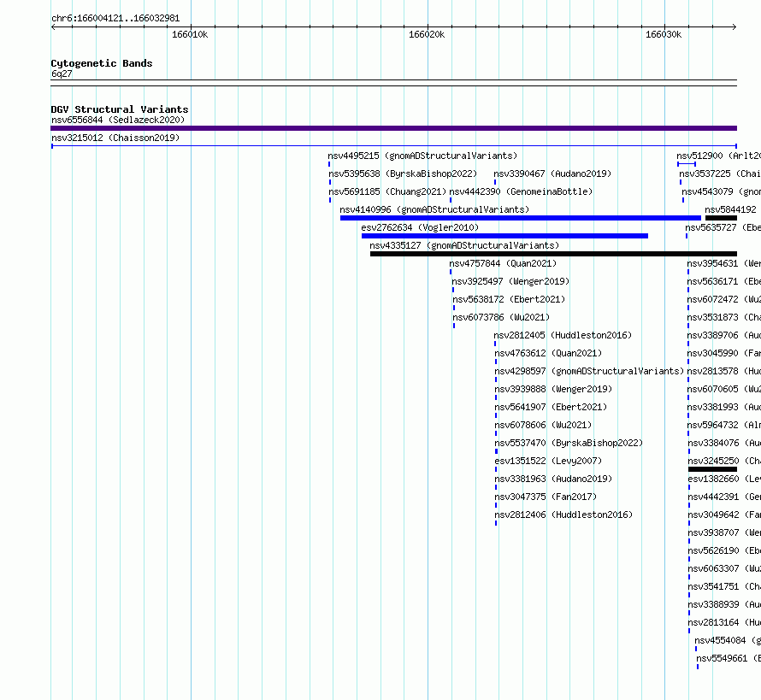The image size is (761, 700).
Task: Select the nsv3537225 variant label
Action: point(720,174)
